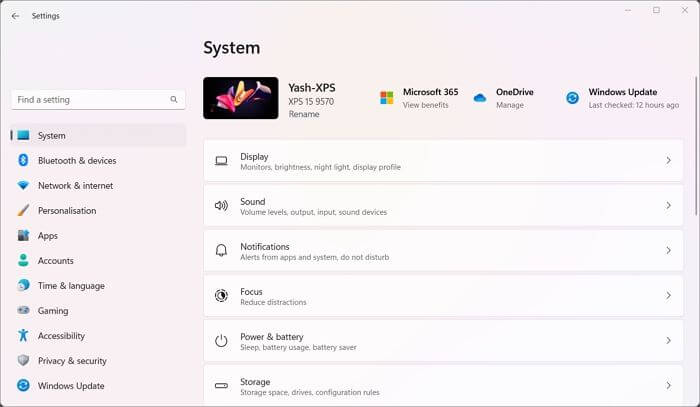Viewport: 700px width, 407px height.
Task: Click the back arrow icon
Action: pyautogui.click(x=15, y=16)
